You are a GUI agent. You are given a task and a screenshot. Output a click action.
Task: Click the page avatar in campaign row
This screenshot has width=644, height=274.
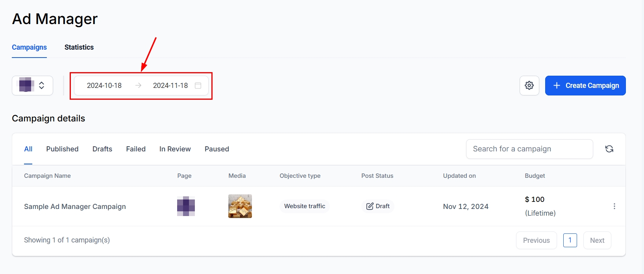pos(186,206)
